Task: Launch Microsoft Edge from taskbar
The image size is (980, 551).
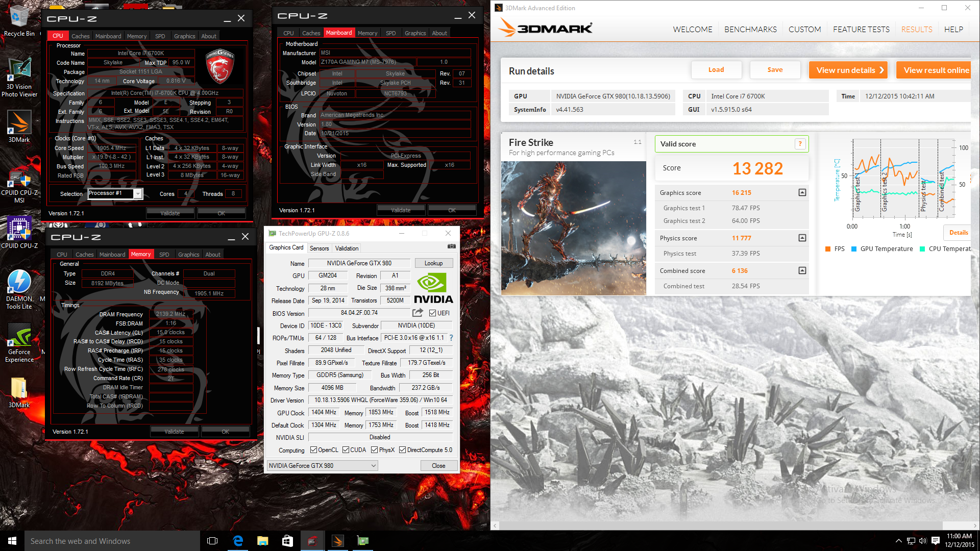Action: 237,541
